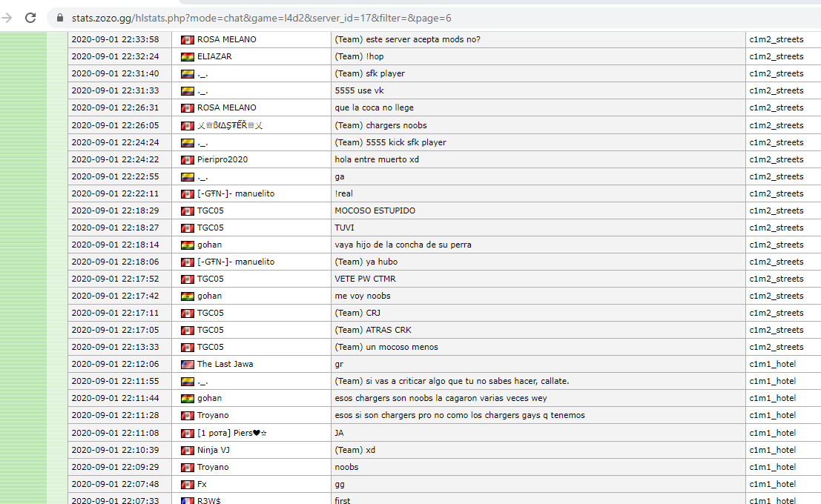Open Ninja VJ player page
Viewport: 821px width, 504px height.
(x=215, y=450)
